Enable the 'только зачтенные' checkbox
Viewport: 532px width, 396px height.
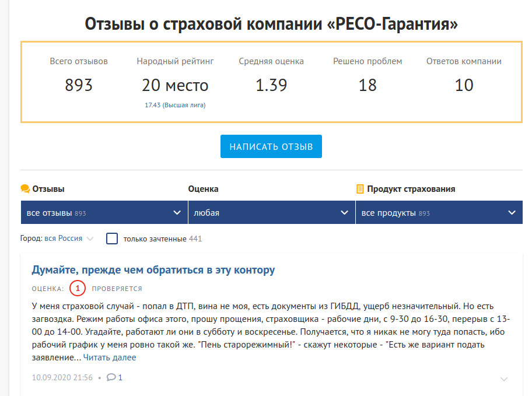click(x=112, y=239)
